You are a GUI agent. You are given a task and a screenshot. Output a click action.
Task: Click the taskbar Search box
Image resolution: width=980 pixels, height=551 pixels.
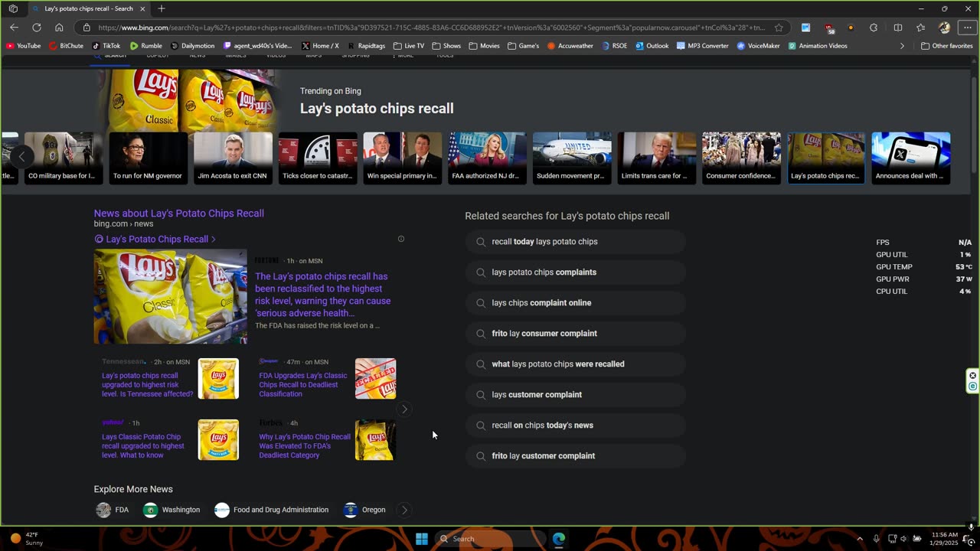pyautogui.click(x=490, y=539)
